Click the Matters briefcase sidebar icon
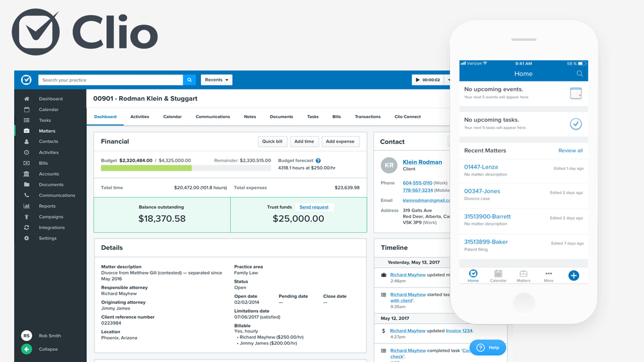Viewport: 644px width, 362px height. click(27, 131)
